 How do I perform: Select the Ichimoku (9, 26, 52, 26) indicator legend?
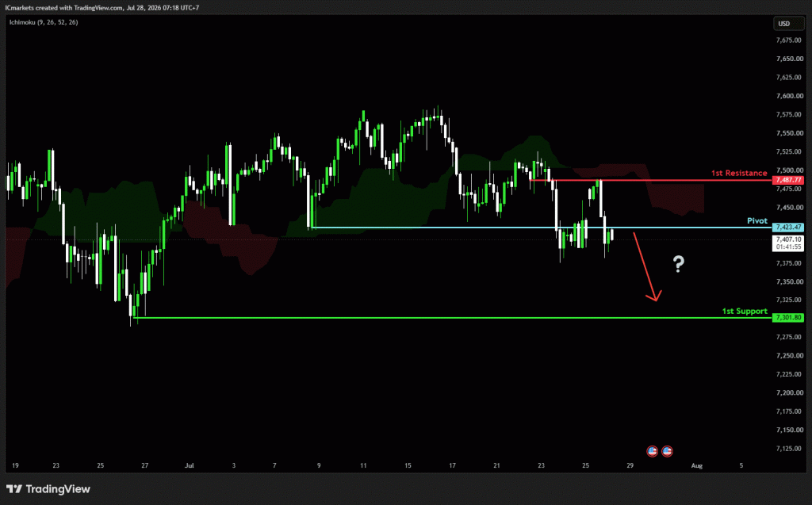pyautogui.click(x=44, y=22)
